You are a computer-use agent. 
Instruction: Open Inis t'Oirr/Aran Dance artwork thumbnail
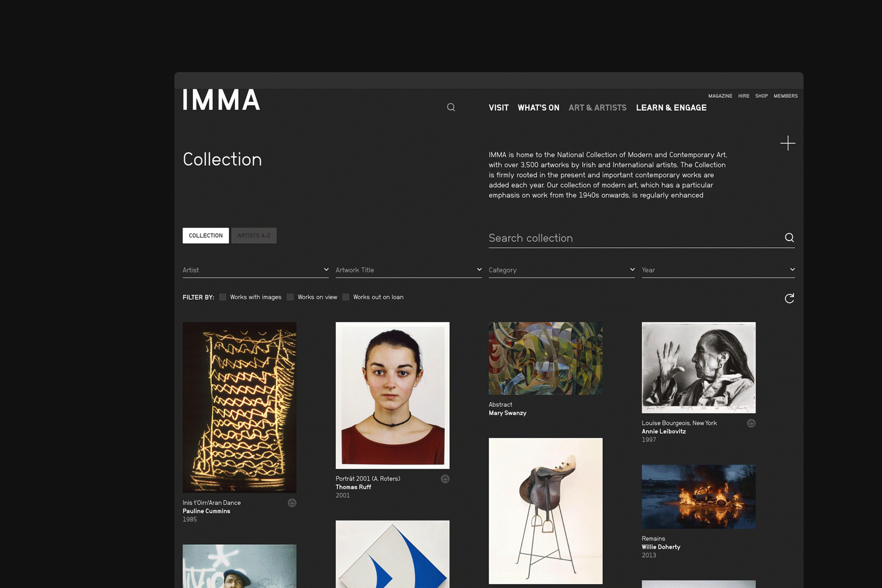coord(240,407)
